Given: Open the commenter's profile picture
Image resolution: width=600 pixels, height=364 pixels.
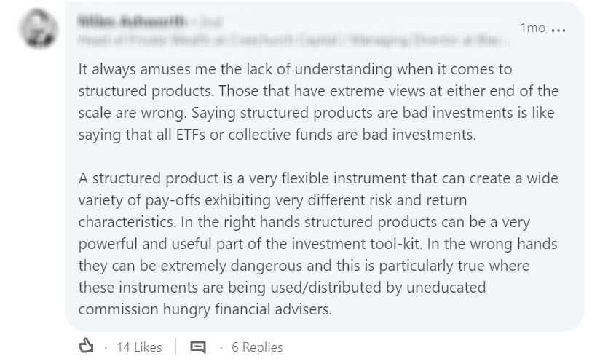Looking at the screenshot, I should (x=39, y=31).
